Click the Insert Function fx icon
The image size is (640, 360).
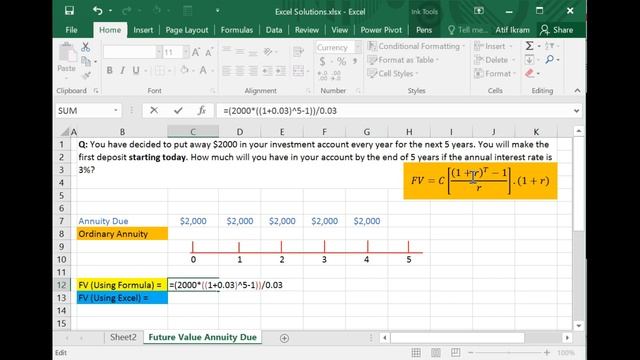[x=202, y=110]
